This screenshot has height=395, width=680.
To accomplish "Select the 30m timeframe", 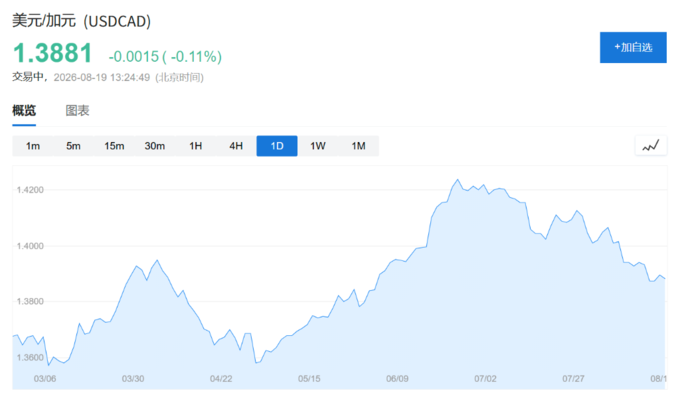I will 155,146.
